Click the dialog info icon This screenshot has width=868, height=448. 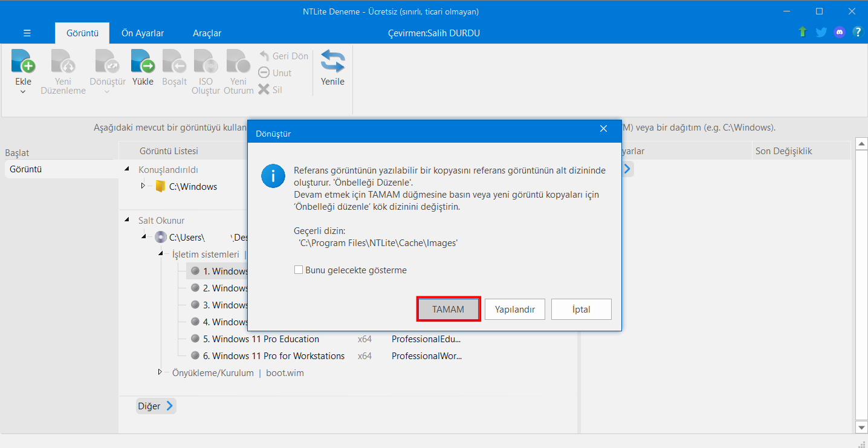(x=273, y=176)
